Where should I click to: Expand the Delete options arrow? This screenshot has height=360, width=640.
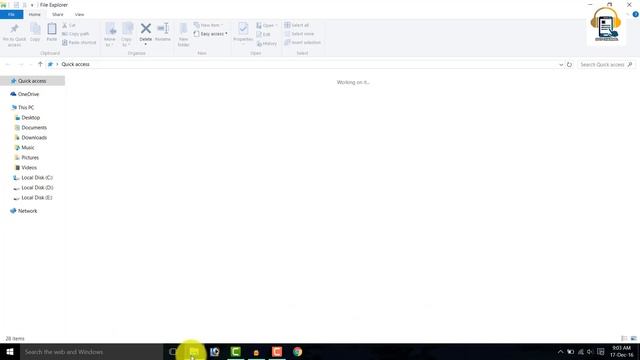[146, 44]
